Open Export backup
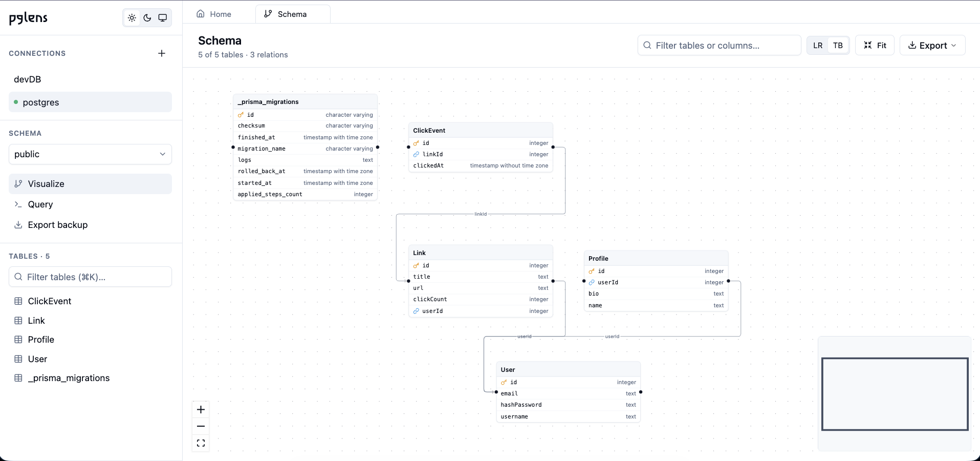980x461 pixels. [x=90, y=225]
